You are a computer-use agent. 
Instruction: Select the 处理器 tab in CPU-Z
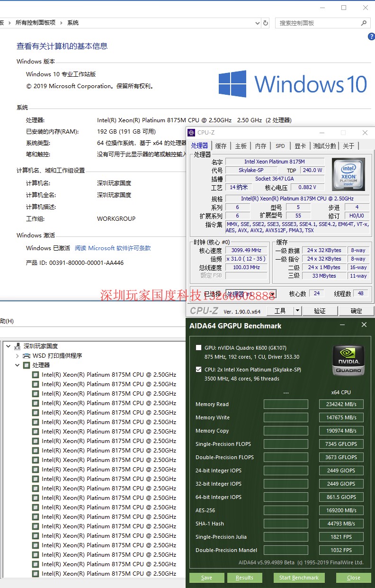(200, 145)
